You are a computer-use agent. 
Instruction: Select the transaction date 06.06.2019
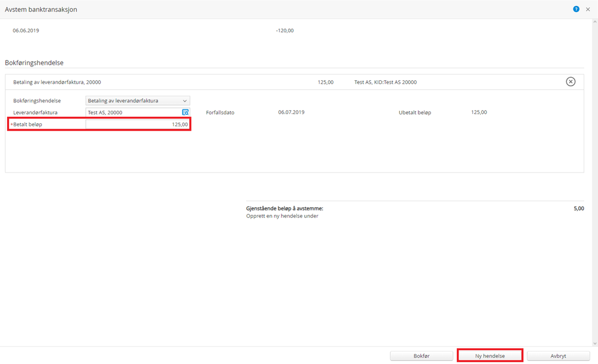pyautogui.click(x=26, y=31)
